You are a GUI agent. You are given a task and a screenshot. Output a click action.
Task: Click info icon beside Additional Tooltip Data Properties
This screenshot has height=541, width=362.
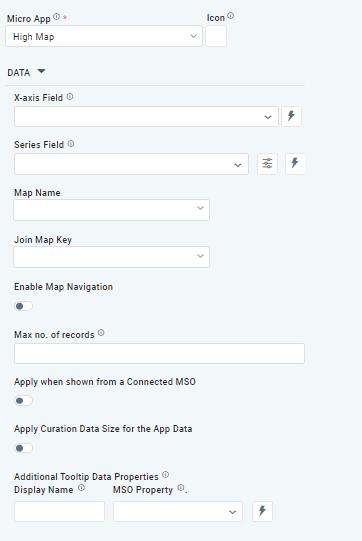coord(166,475)
